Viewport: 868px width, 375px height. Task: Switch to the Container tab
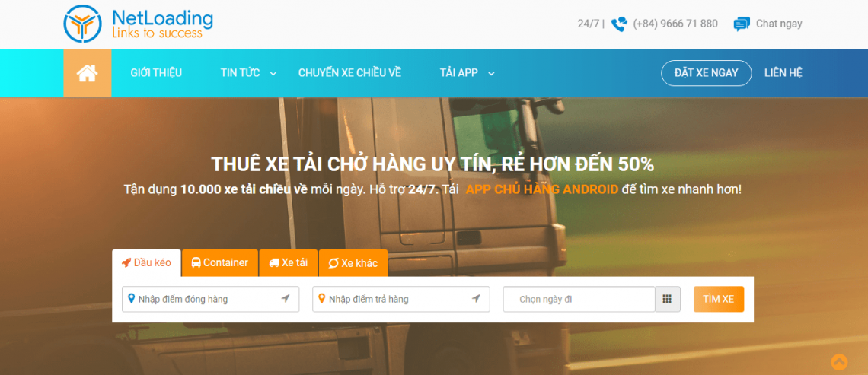(220, 262)
